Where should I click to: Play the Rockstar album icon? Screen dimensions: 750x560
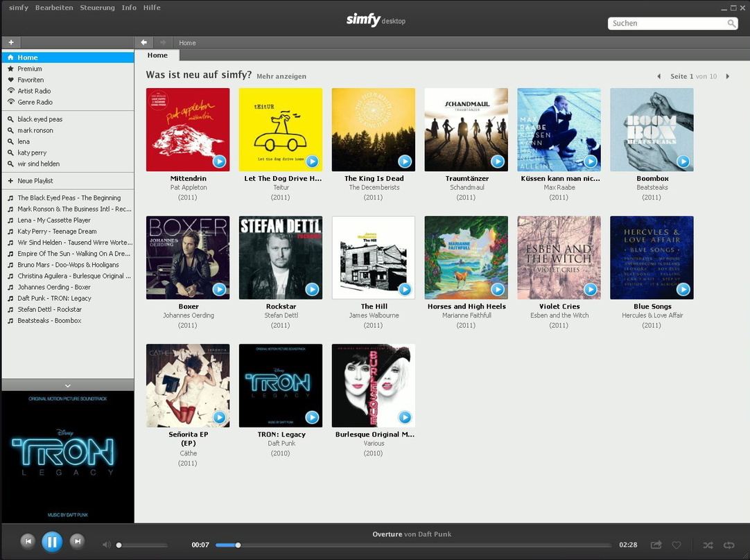click(313, 289)
